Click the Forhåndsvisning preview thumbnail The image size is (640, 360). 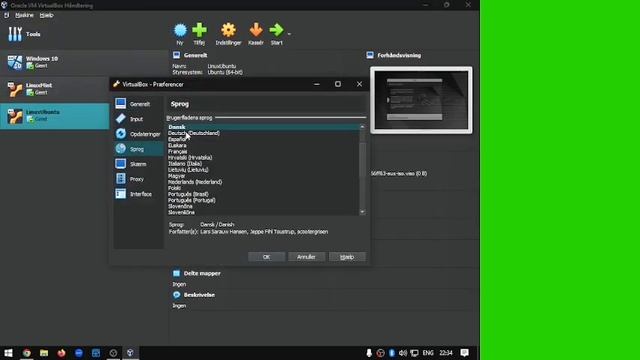click(421, 100)
